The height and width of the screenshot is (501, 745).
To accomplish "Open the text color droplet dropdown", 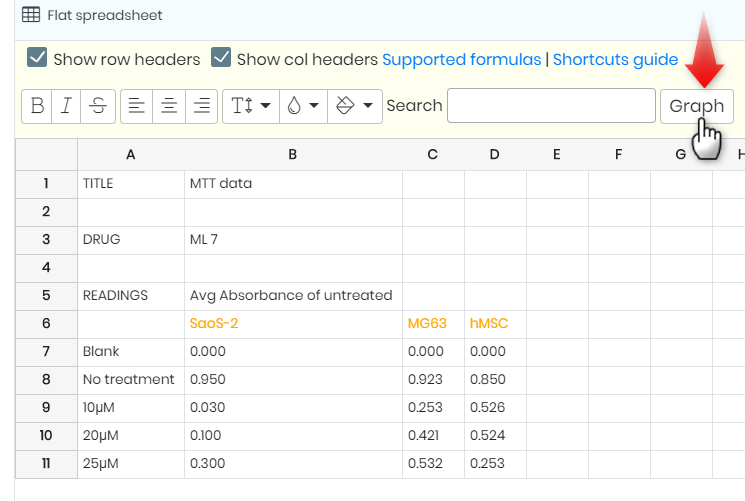I will (303, 106).
